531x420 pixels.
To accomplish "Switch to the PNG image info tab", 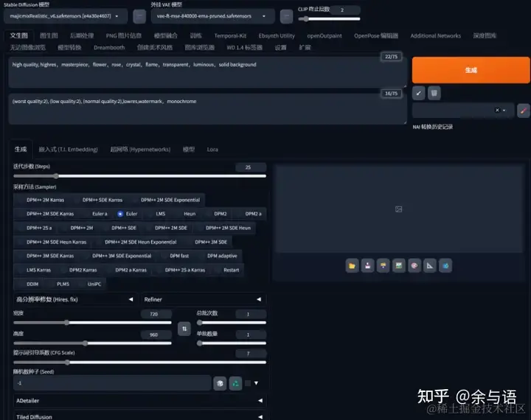I will click(124, 36).
